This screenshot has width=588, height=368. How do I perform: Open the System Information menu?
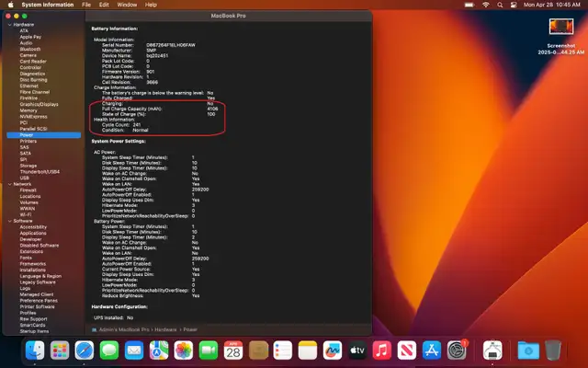pyautogui.click(x=48, y=5)
